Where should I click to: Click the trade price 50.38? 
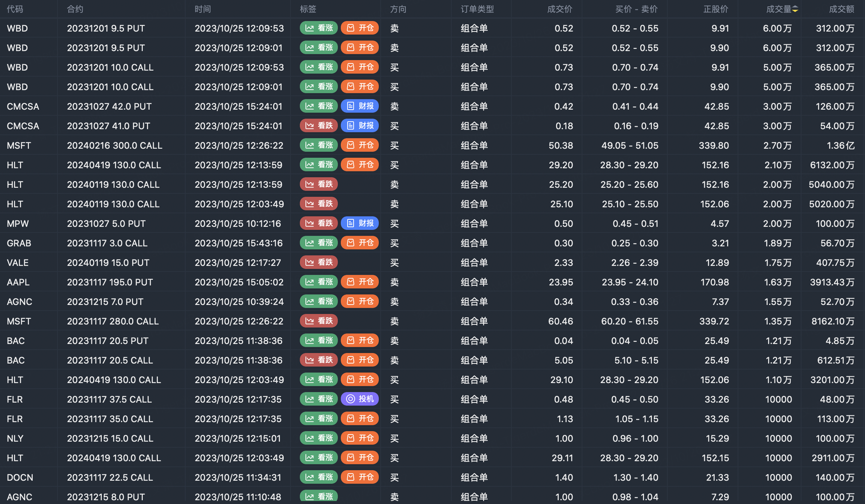click(x=561, y=145)
